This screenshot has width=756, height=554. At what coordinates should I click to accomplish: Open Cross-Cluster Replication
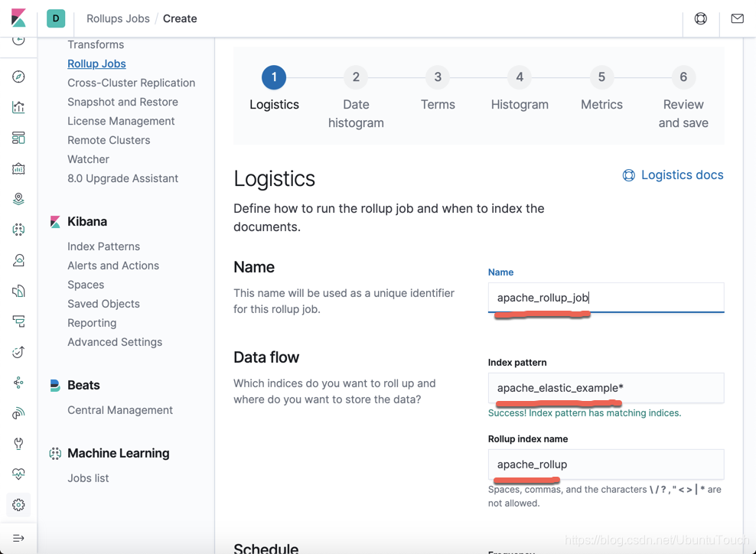point(131,83)
